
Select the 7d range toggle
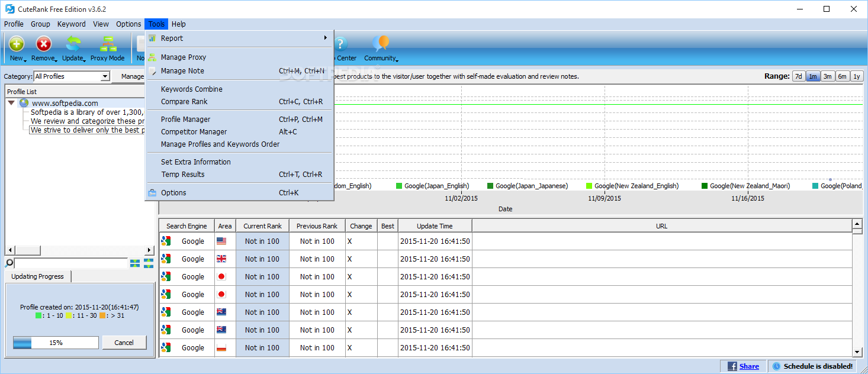799,76
